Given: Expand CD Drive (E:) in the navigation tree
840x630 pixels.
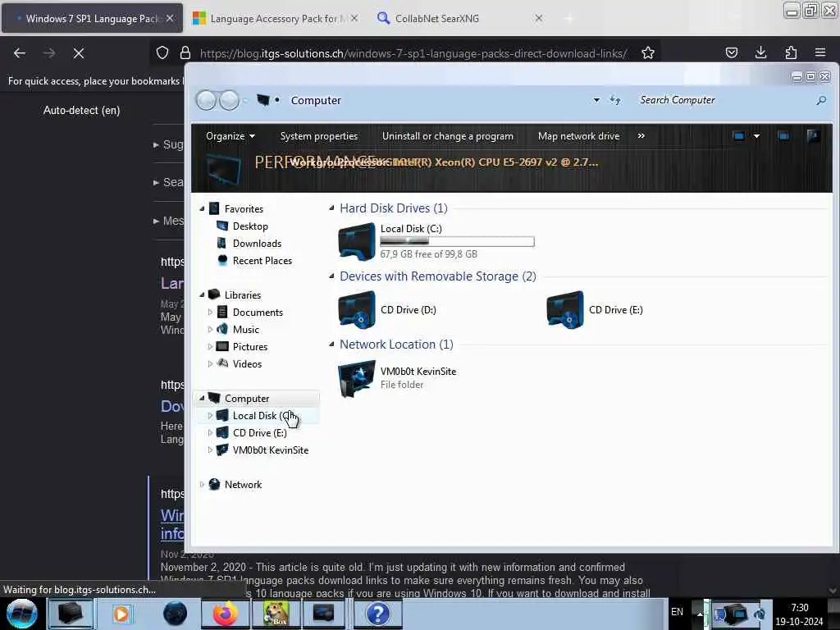Looking at the screenshot, I should click(x=210, y=432).
